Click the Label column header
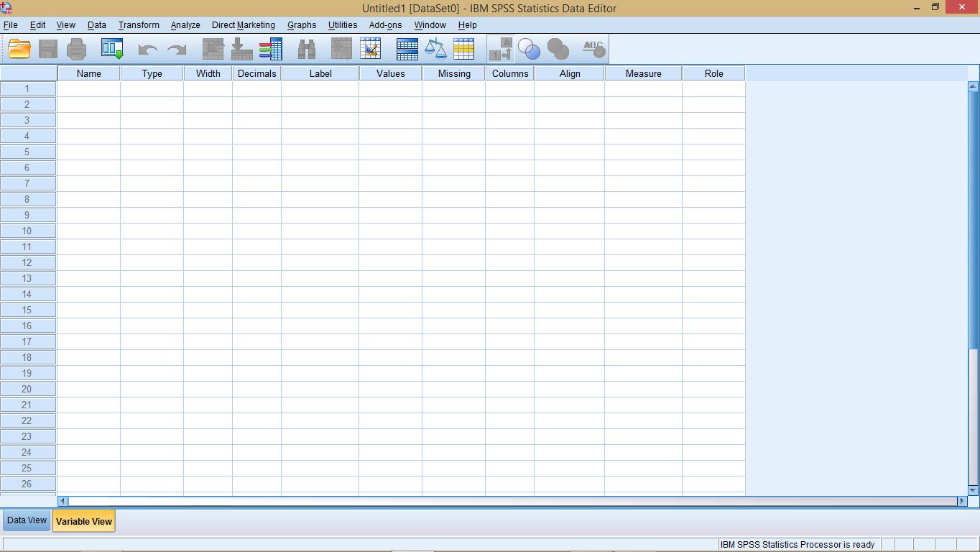The image size is (980, 552). pos(320,73)
